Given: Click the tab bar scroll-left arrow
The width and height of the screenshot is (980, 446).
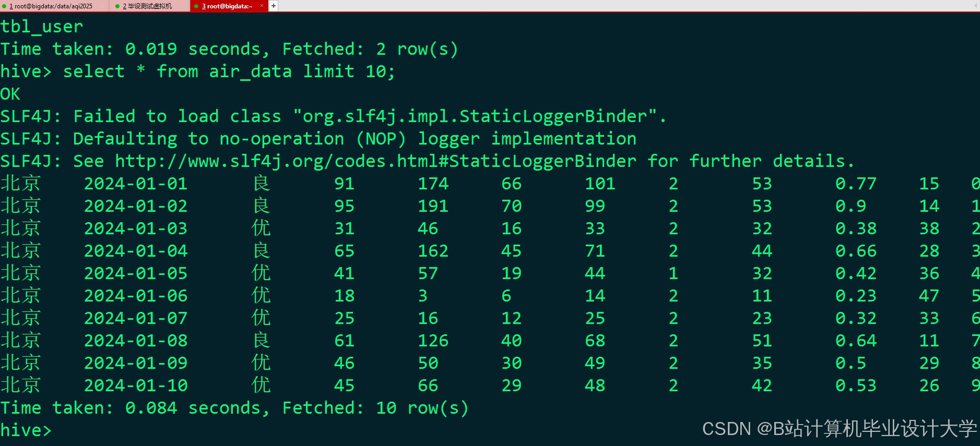Looking at the screenshot, I should point(975,6).
